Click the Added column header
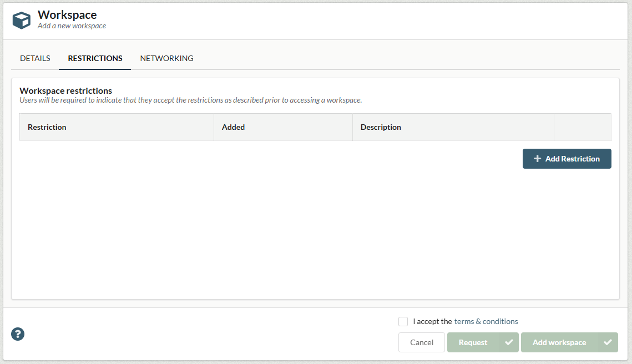Viewport: 632px width, 364px height. [x=233, y=127]
